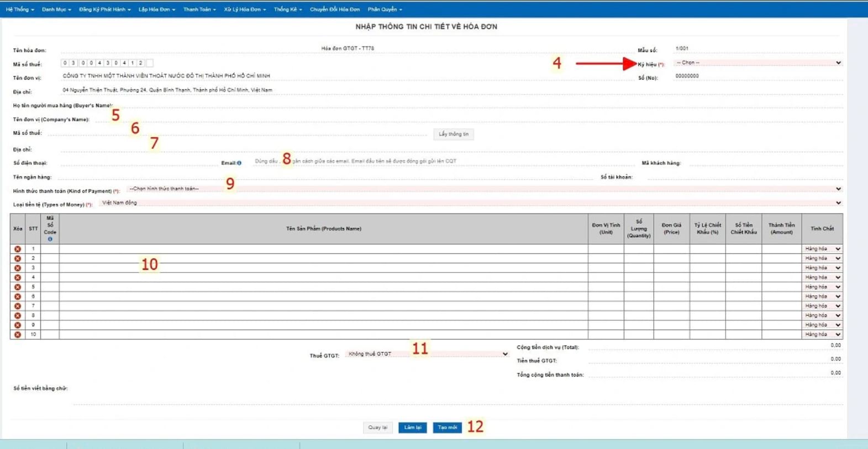Screen dimensions: 868x449
Task: Delete row 8 via red X icon
Action: tap(18, 316)
